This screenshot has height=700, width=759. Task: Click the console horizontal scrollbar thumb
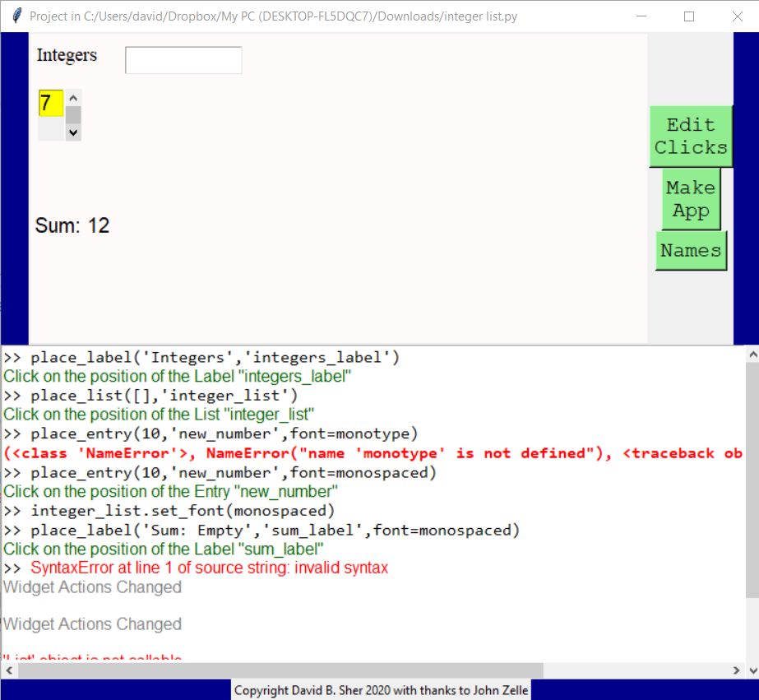[x=280, y=670]
